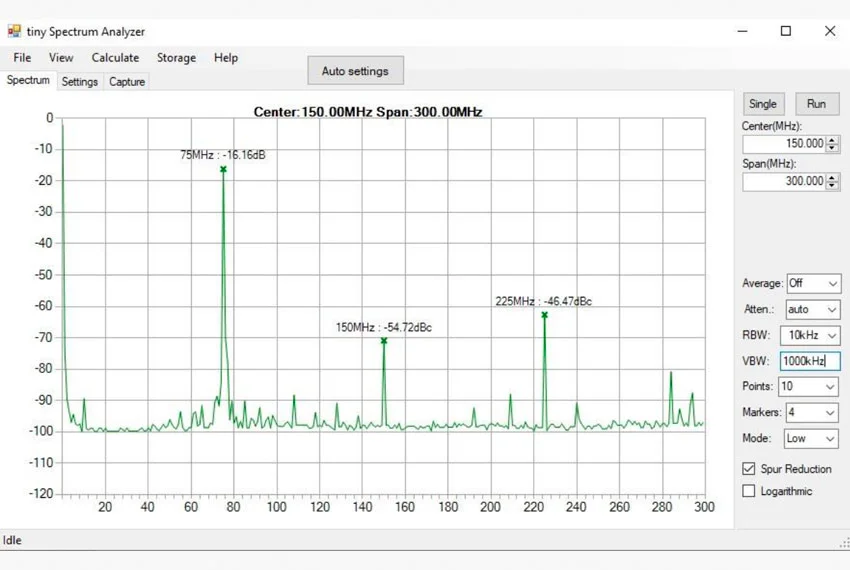The height and width of the screenshot is (570, 850).
Task: Expand the RBW dropdown list
Action: click(x=811, y=336)
